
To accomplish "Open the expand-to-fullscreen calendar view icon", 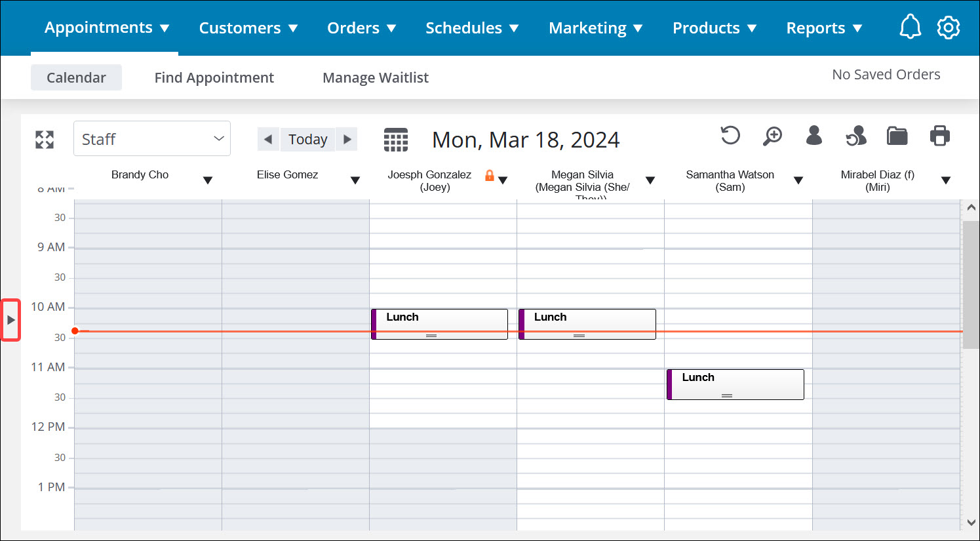I will pyautogui.click(x=44, y=139).
